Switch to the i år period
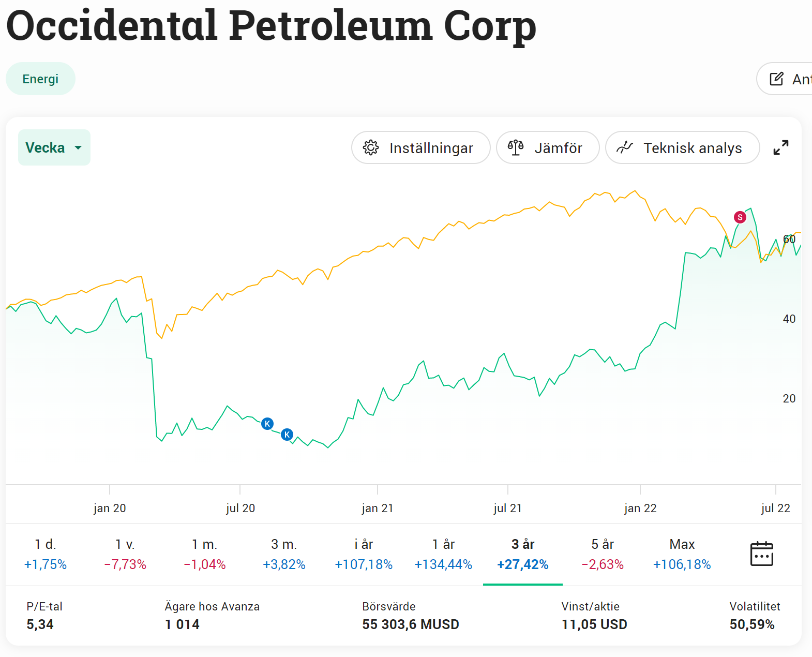Image resolution: width=812 pixels, height=657 pixels. tap(364, 554)
